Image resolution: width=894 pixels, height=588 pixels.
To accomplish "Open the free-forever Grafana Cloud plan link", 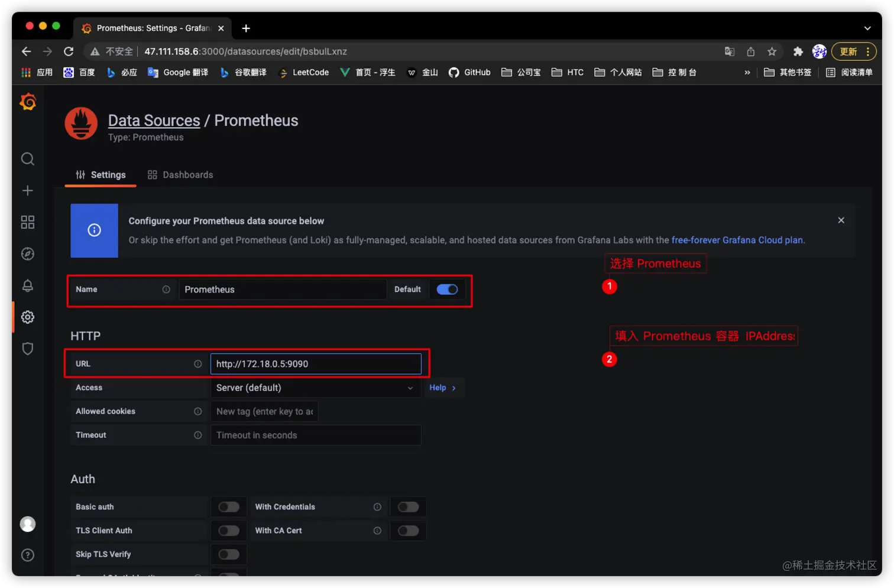I will tap(737, 240).
